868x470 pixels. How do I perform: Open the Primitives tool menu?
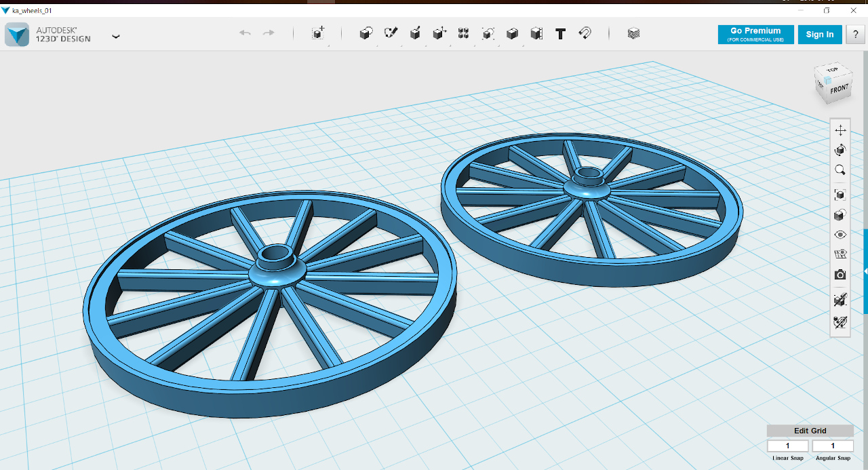tap(366, 33)
